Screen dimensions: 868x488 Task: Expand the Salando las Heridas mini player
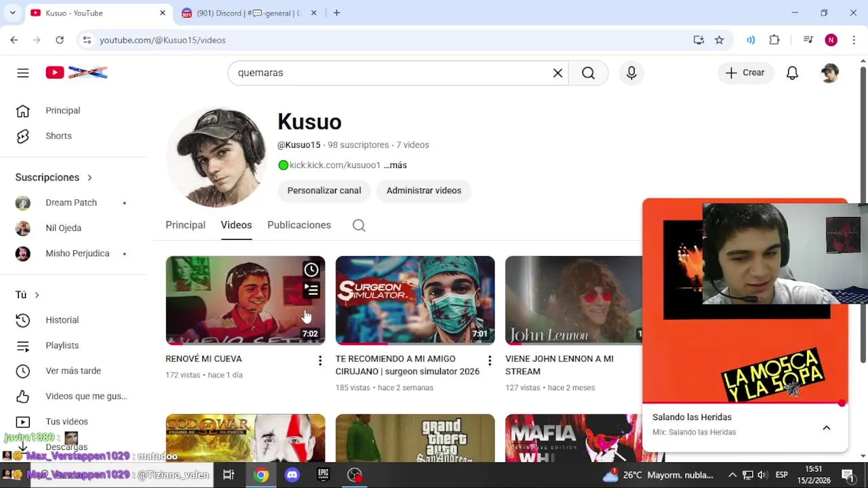pyautogui.click(x=827, y=428)
